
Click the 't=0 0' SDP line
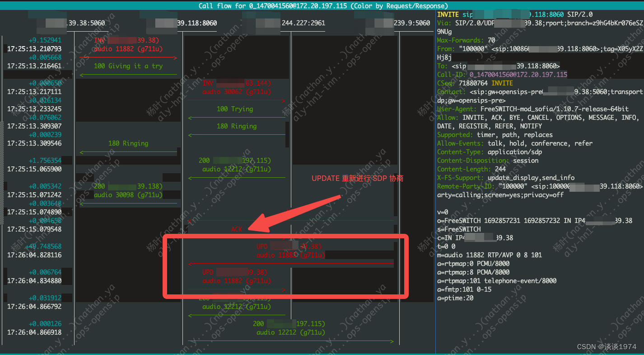[446, 246]
